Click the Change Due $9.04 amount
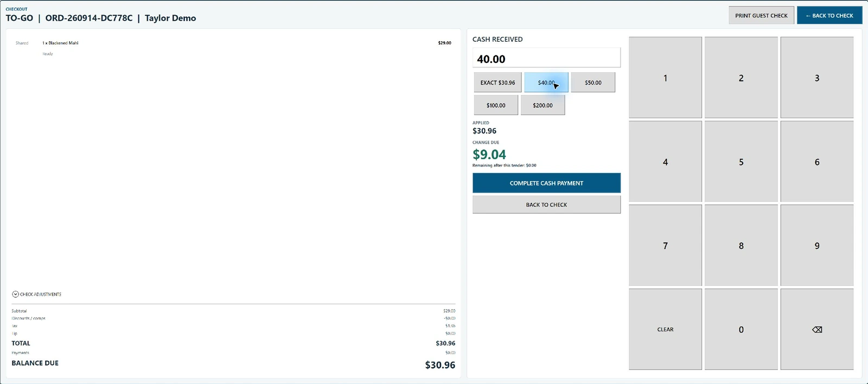Viewport: 868px width, 384px height. point(489,155)
